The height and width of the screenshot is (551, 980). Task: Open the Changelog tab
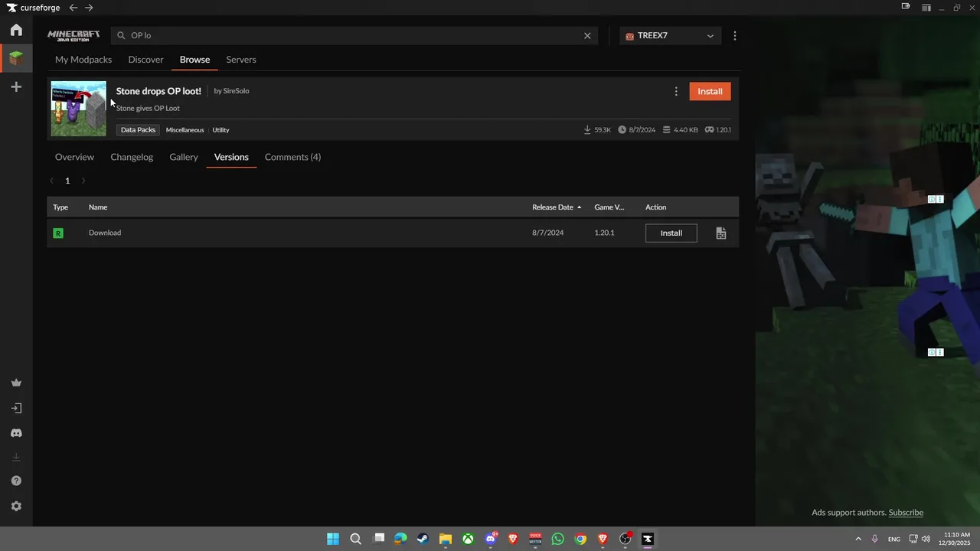132,157
